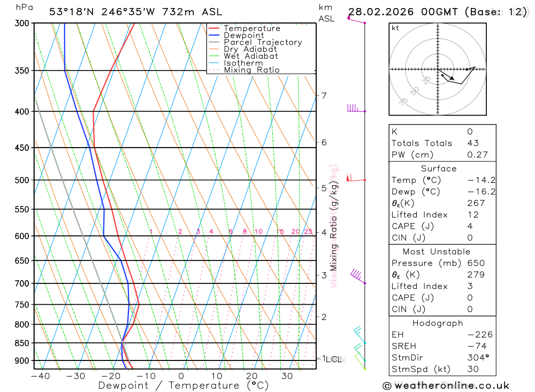This screenshot has width=535, height=392.
Task: Click the wind barb at 300 hPa
Action: point(356,19)
